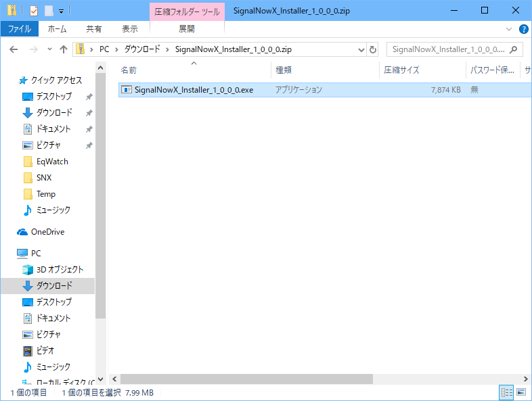Collapse the クイック アクセス tree node
This screenshot has width=532, height=401.
8,80
